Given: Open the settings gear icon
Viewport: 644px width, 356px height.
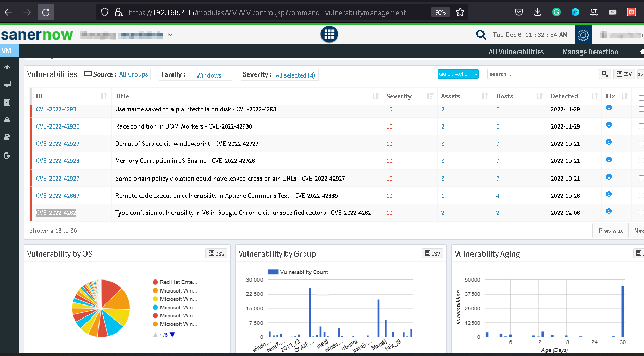Looking at the screenshot, I should coord(583,35).
